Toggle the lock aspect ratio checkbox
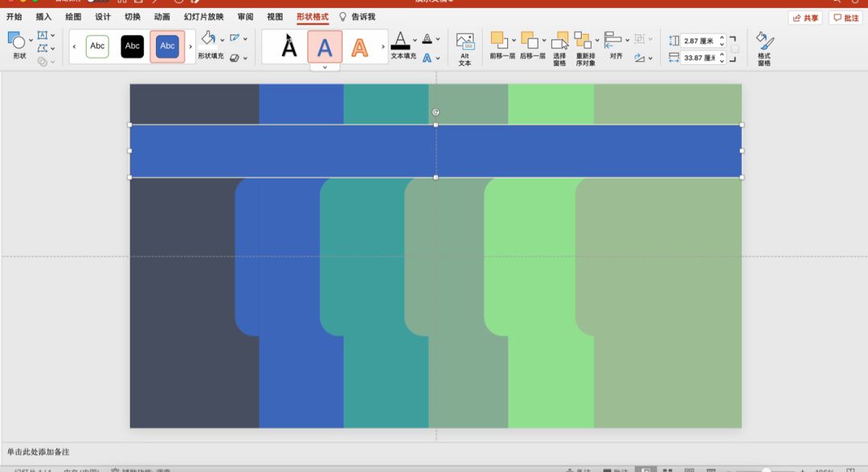The image size is (868, 472). (x=735, y=49)
